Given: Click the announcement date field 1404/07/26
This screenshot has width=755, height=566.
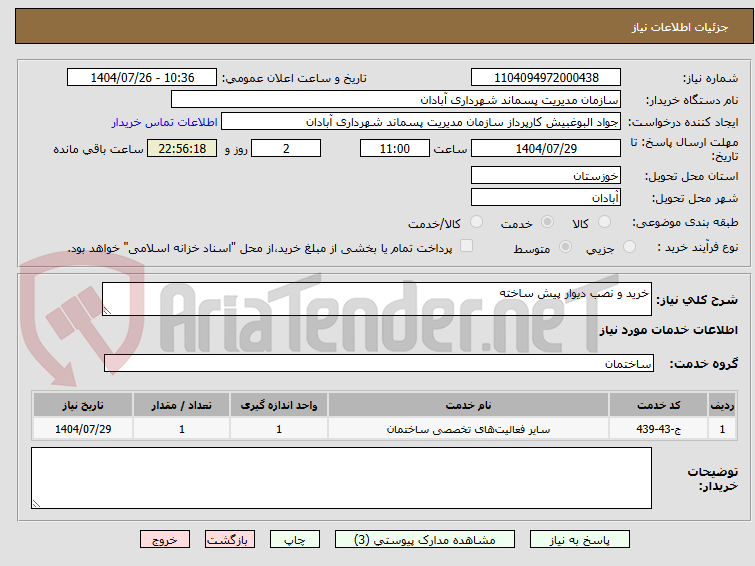Looking at the screenshot, I should tap(142, 77).
